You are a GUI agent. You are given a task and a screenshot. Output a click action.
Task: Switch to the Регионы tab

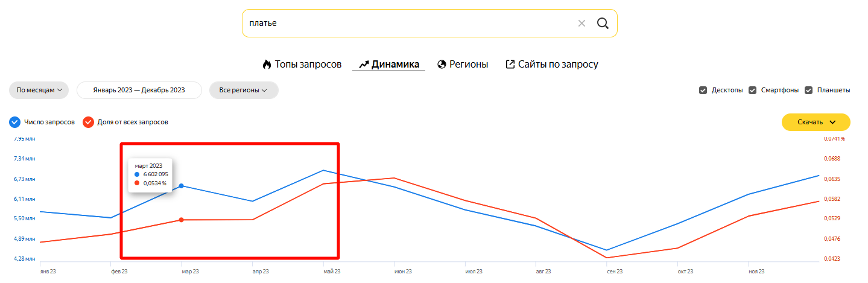click(469, 65)
